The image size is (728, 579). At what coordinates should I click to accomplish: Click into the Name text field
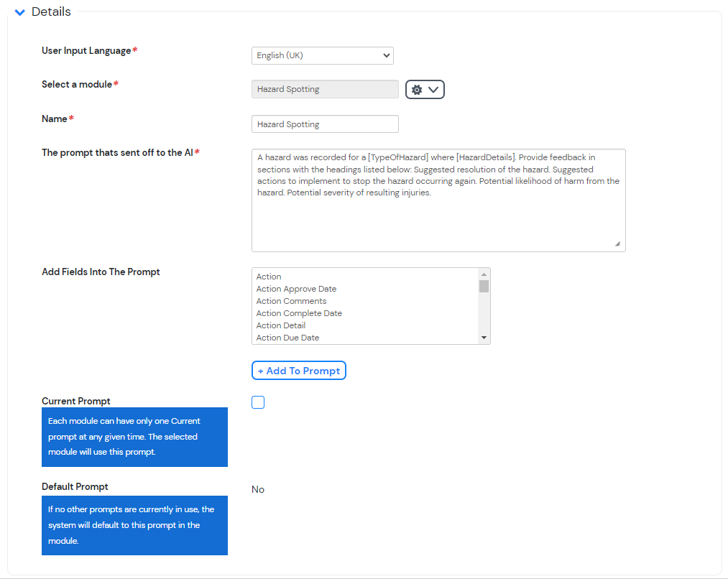(x=325, y=124)
